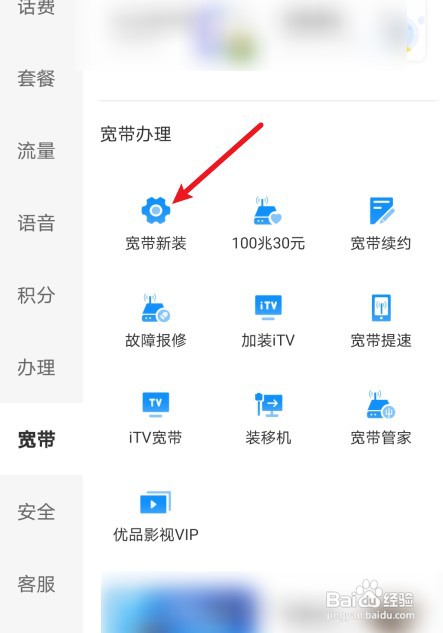Click the 优品影视VIP label

[156, 535]
